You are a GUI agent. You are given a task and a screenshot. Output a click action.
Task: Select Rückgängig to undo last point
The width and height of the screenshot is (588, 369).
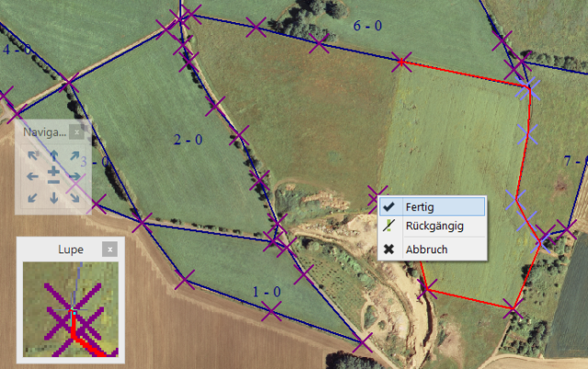point(432,226)
